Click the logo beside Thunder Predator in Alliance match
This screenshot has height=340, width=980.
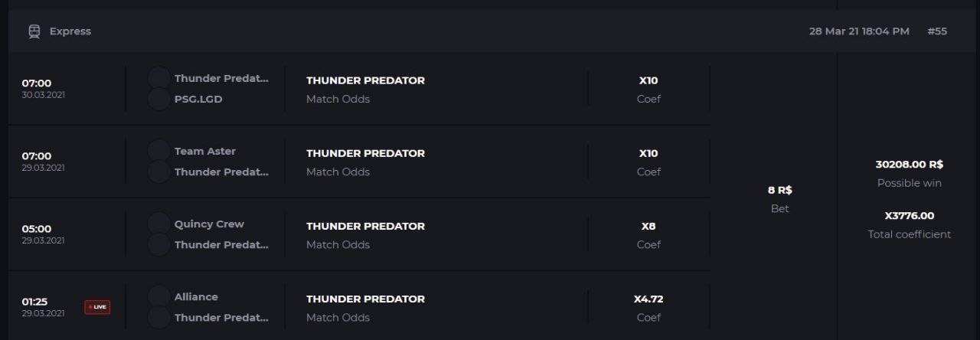click(159, 317)
